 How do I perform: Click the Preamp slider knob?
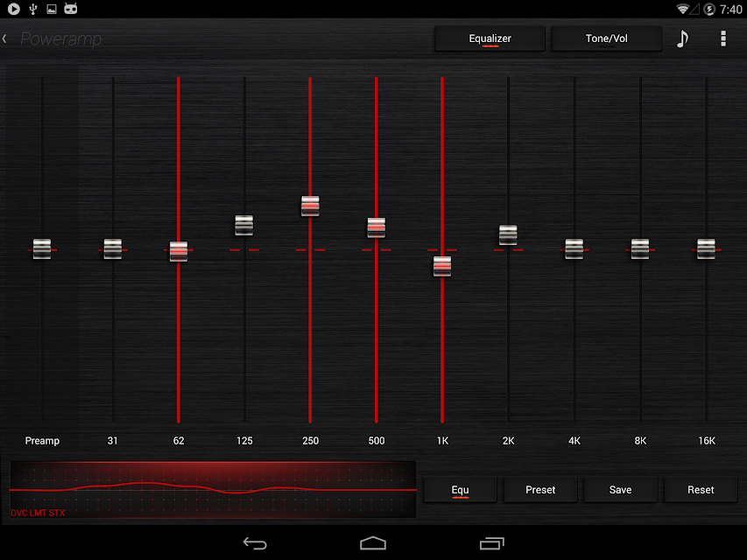click(42, 249)
